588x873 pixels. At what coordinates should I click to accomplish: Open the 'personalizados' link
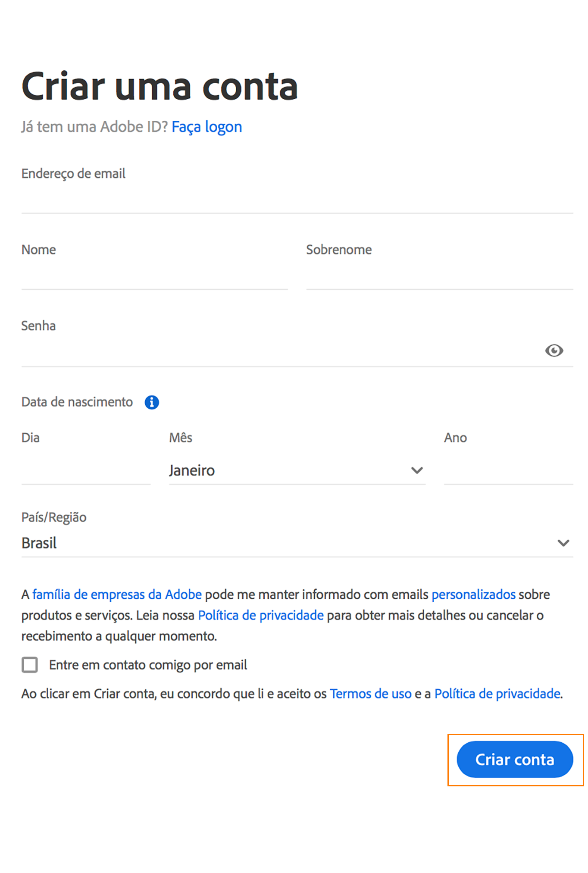[x=473, y=594]
